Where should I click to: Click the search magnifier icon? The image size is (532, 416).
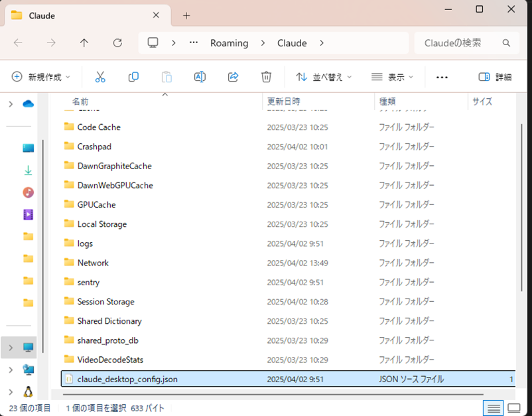pos(506,42)
